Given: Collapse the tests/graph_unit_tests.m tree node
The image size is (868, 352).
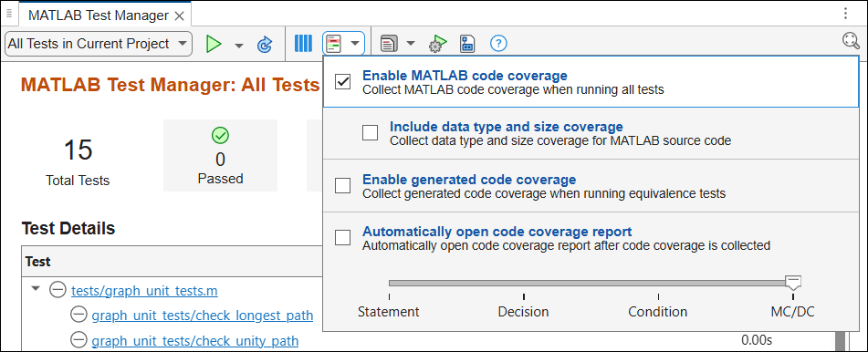Looking at the screenshot, I should (36, 289).
